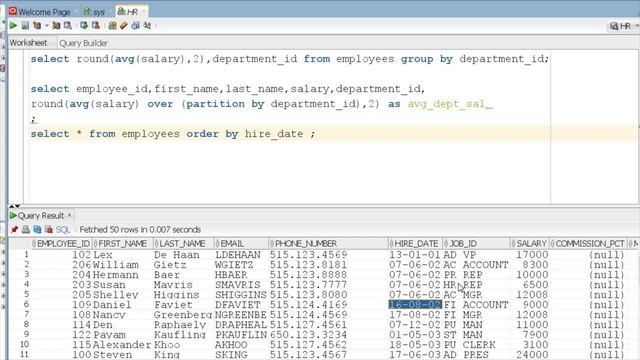This screenshot has width=640, height=360.
Task: Sort by the PHONE_NUMBER column header
Action: [x=328, y=244]
